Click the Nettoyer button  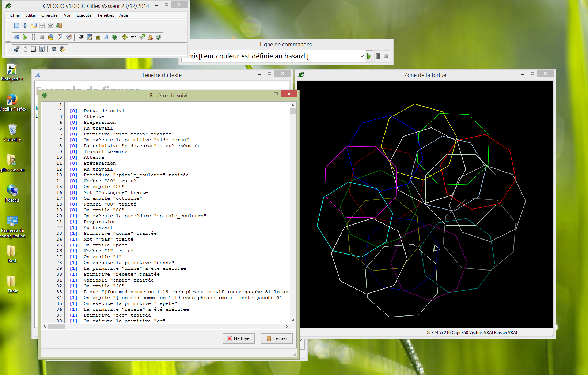click(x=239, y=338)
